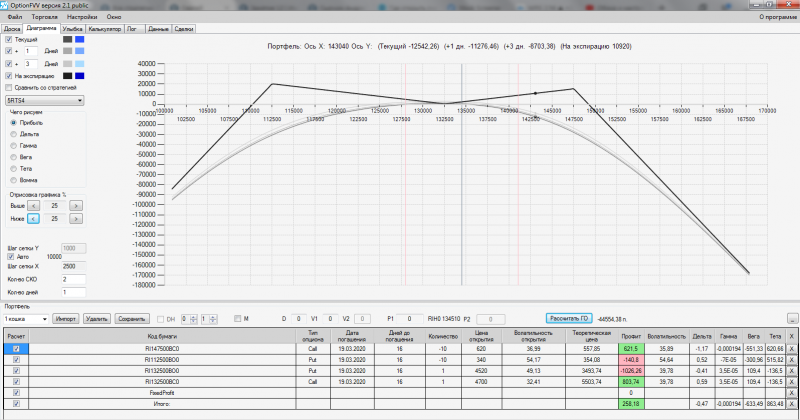Click the V1 input field
This screenshot has width=800, height=420.
tap(330, 318)
